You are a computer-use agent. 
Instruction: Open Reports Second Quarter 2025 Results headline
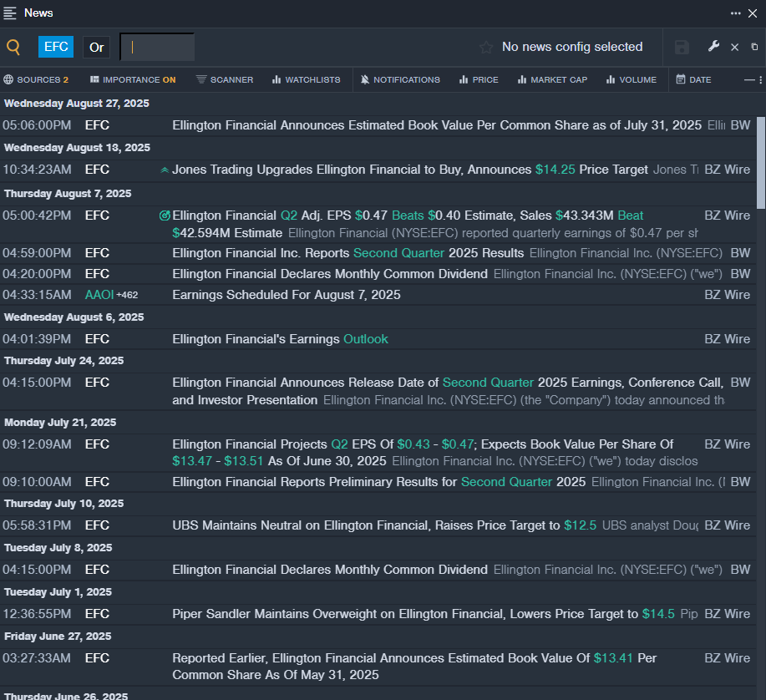click(347, 253)
